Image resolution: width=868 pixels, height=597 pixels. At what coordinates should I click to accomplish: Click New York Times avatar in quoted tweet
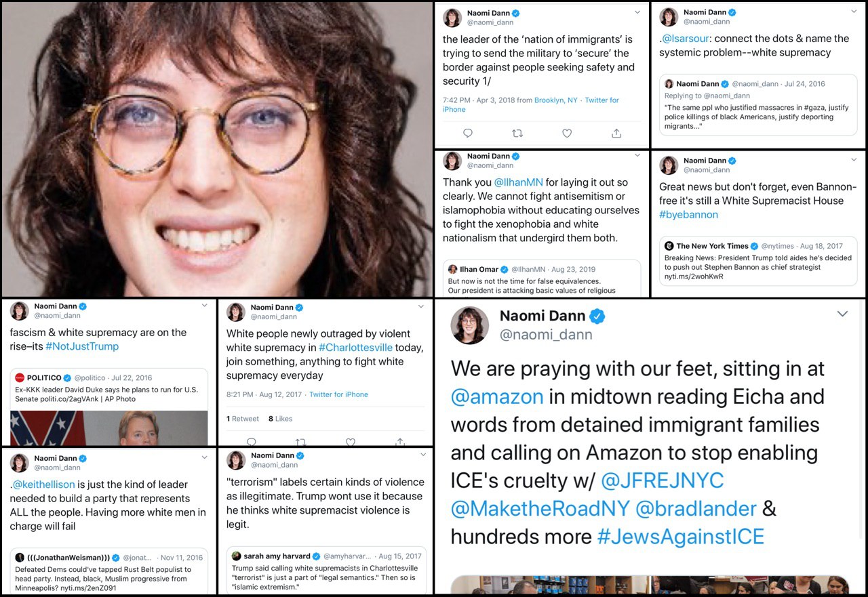[x=669, y=246]
